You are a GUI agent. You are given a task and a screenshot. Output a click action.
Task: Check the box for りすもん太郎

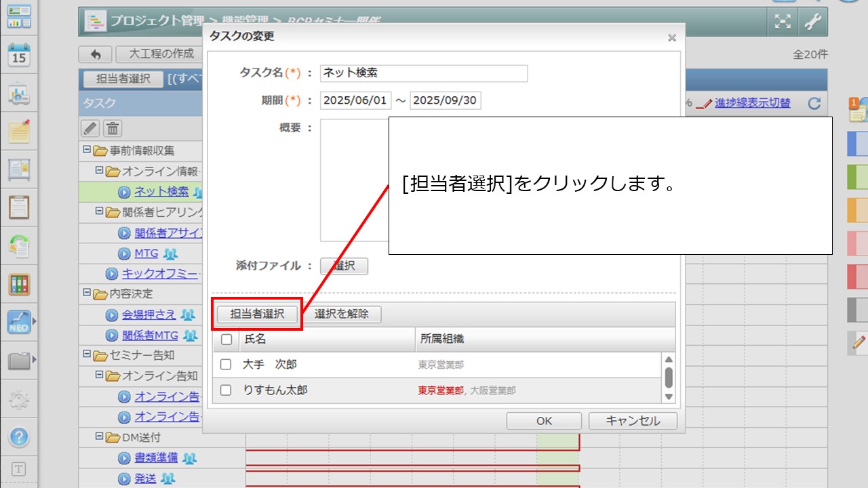[226, 390]
